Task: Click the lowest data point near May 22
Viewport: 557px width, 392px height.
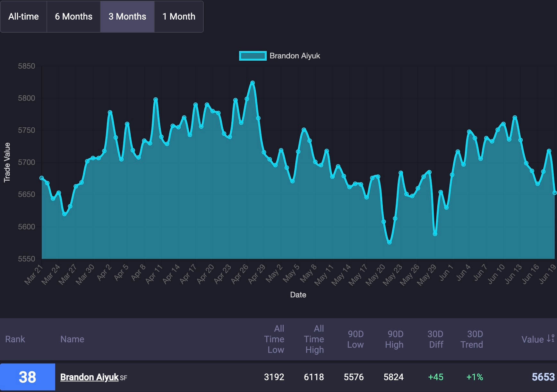Action: pyautogui.click(x=389, y=242)
